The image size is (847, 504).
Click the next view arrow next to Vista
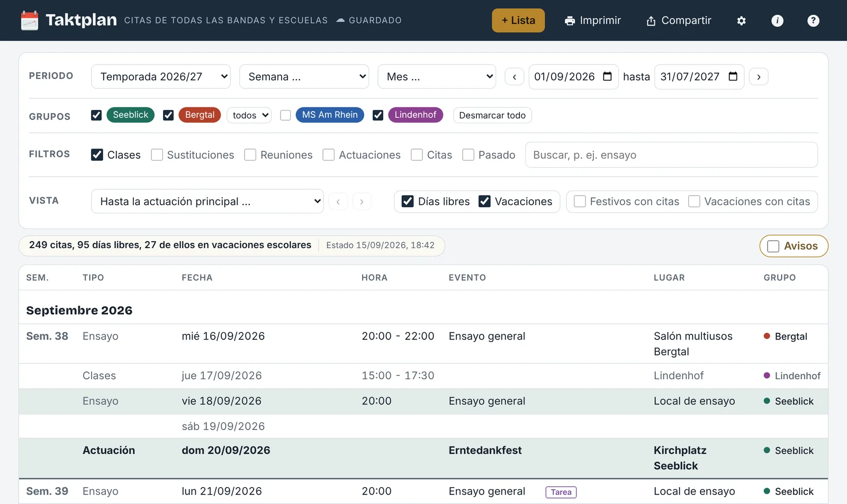pos(362,201)
